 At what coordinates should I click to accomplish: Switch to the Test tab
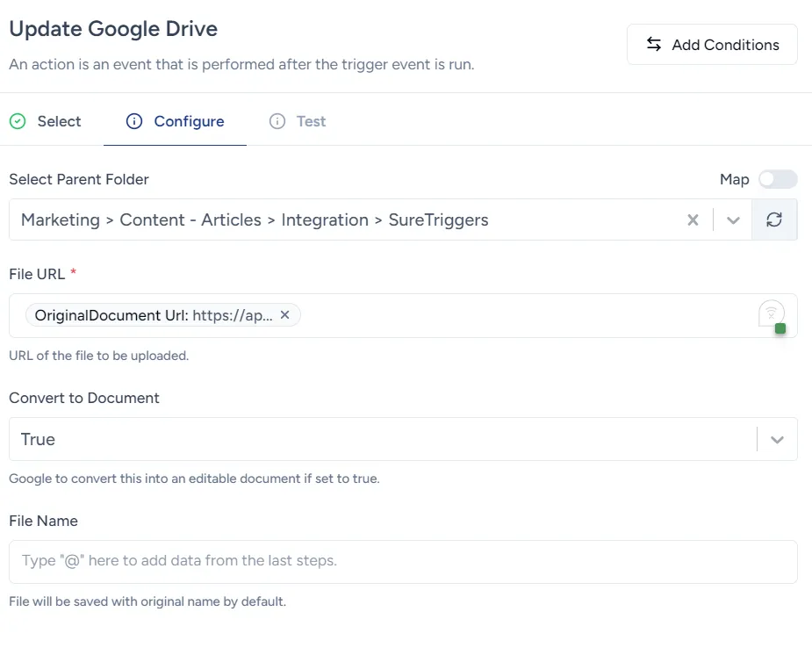click(312, 121)
